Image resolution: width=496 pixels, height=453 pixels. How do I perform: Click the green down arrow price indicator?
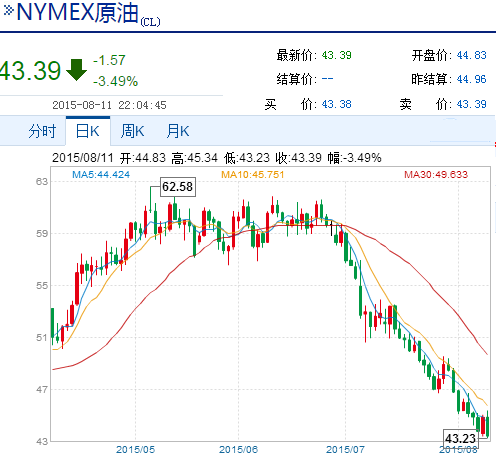click(x=76, y=70)
